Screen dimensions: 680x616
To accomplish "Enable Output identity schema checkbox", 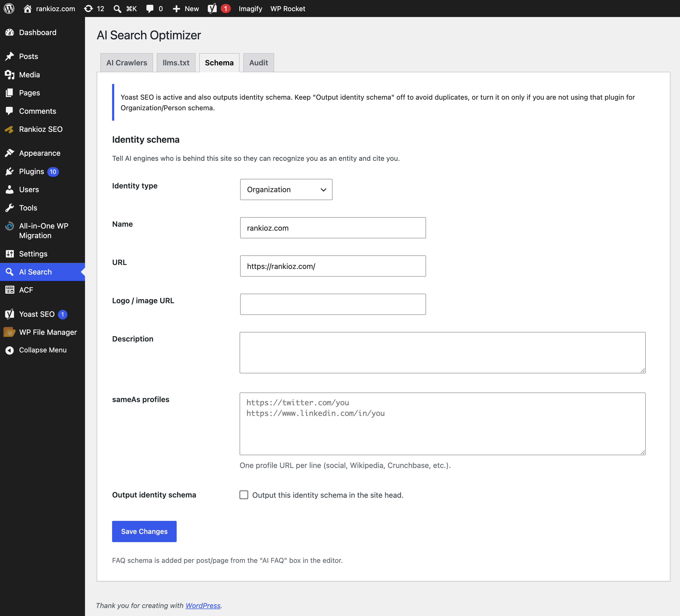I will point(244,495).
